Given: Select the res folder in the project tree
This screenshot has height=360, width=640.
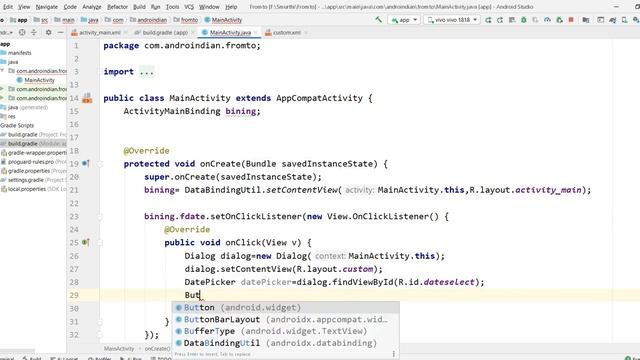Looking at the screenshot, I should (x=8, y=116).
